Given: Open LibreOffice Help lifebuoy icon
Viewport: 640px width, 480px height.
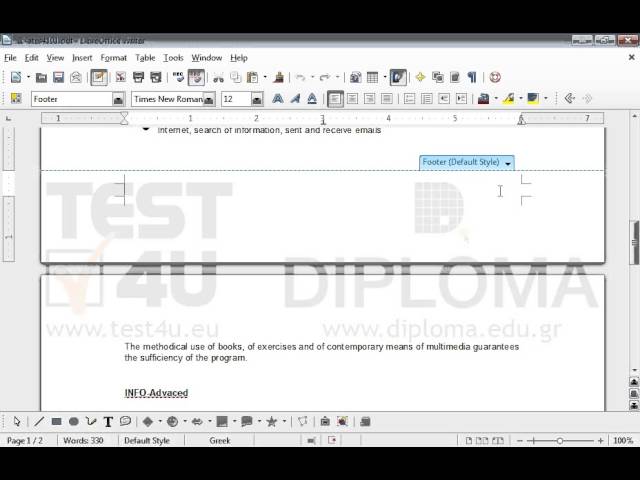Looking at the screenshot, I should tap(495, 77).
